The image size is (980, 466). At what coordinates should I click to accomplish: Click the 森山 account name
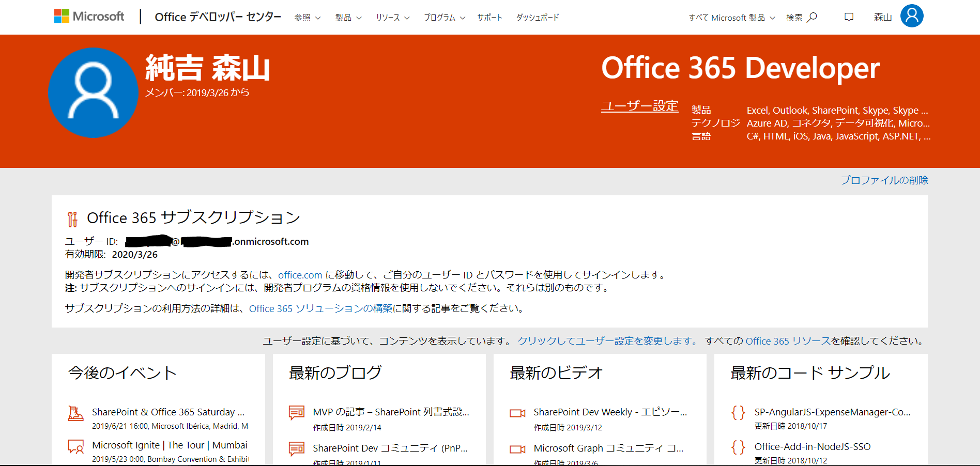[883, 18]
